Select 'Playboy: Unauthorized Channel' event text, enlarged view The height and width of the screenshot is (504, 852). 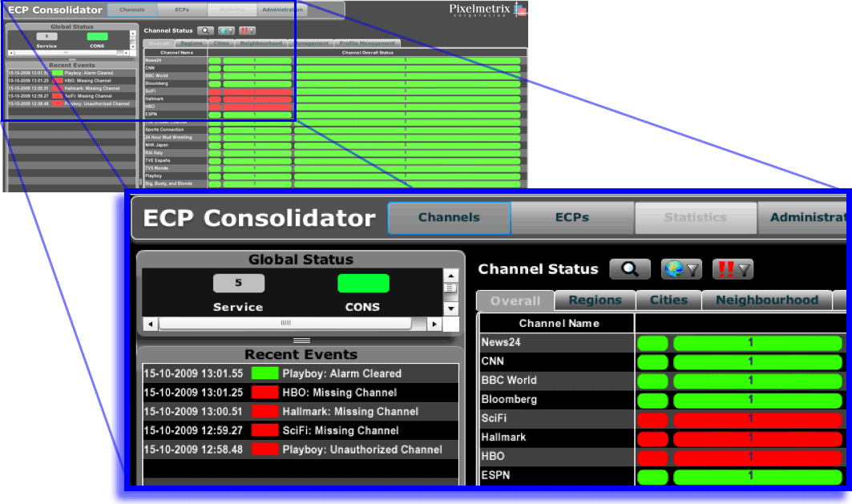tap(362, 450)
